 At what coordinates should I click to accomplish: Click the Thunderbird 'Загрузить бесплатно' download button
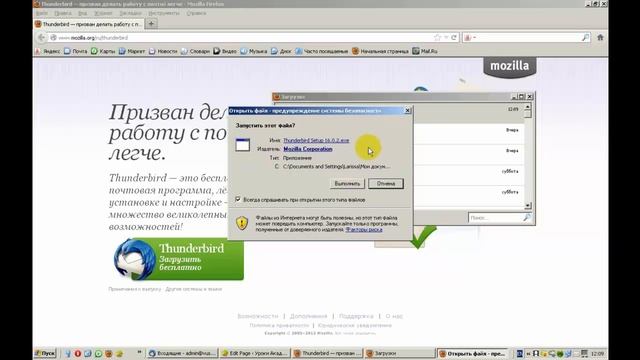[179, 259]
